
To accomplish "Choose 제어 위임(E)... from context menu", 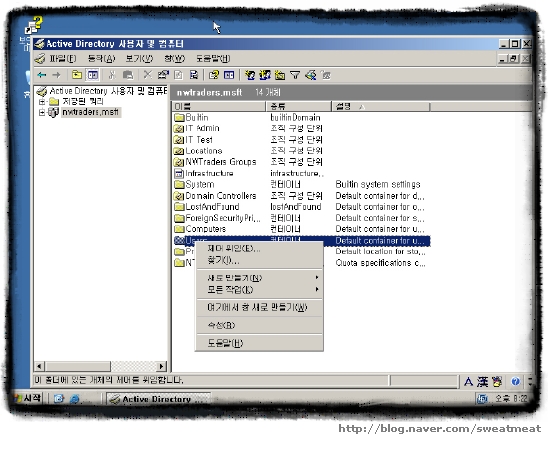I will (x=259, y=248).
